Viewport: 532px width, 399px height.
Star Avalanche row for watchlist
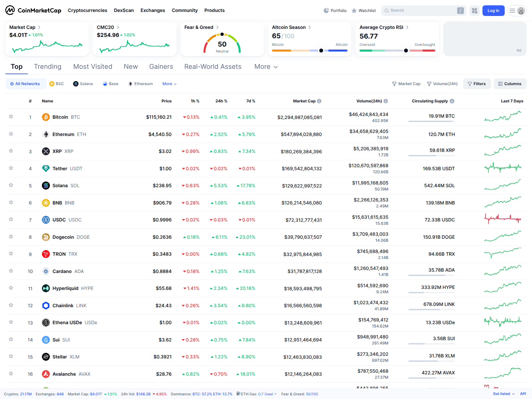11,373
